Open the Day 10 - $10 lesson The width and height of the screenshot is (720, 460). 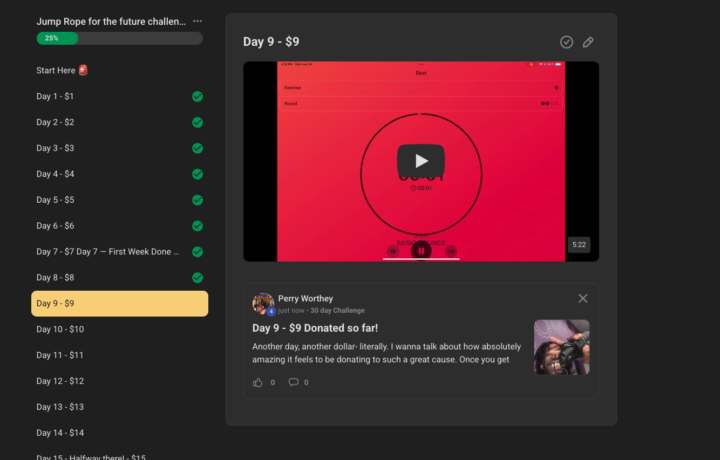(119, 330)
